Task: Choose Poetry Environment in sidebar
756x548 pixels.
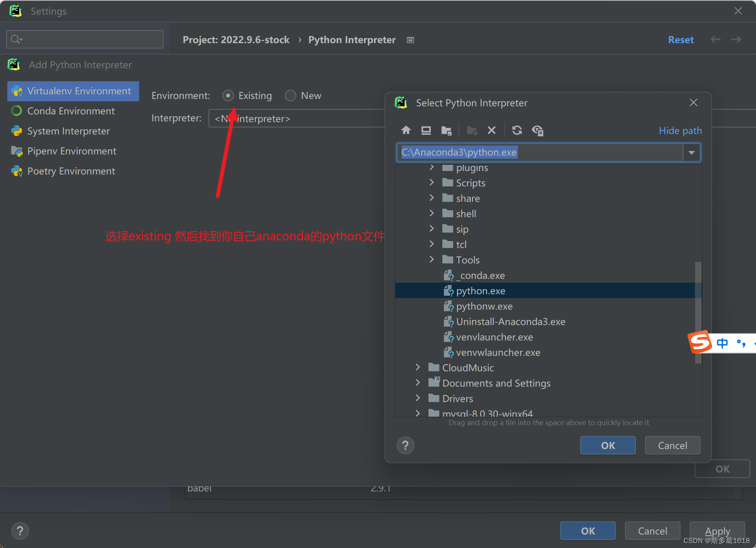Action: (x=73, y=171)
